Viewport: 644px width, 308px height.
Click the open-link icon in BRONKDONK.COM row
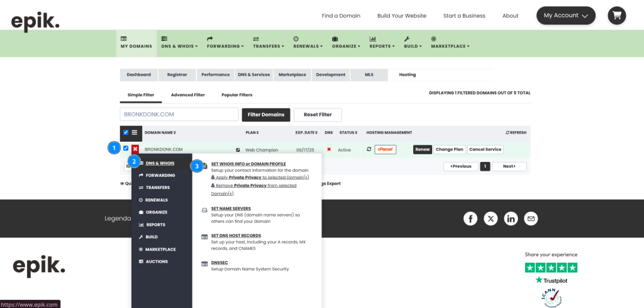click(x=238, y=150)
